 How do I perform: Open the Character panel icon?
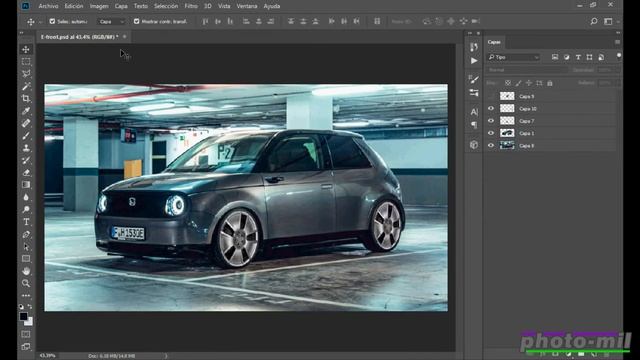tap(473, 111)
